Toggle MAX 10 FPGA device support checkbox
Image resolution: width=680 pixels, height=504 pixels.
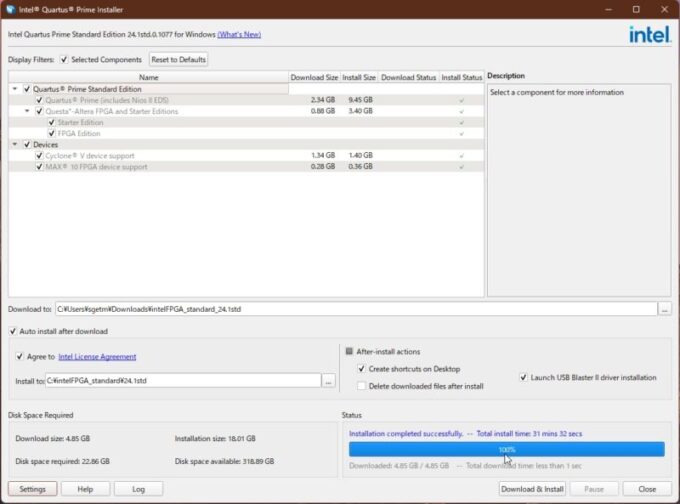(39, 167)
